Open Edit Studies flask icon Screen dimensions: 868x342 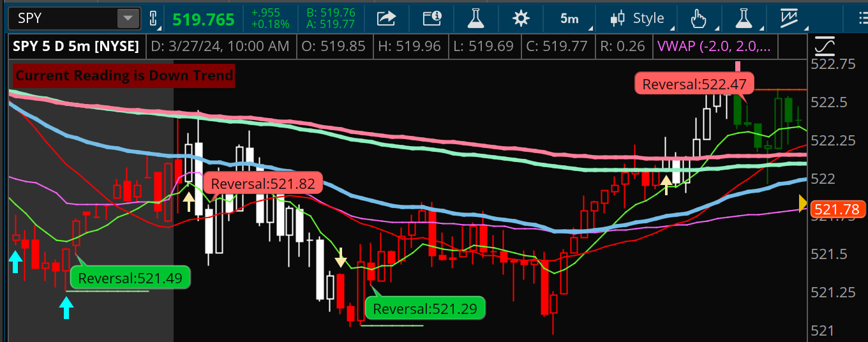(x=475, y=19)
